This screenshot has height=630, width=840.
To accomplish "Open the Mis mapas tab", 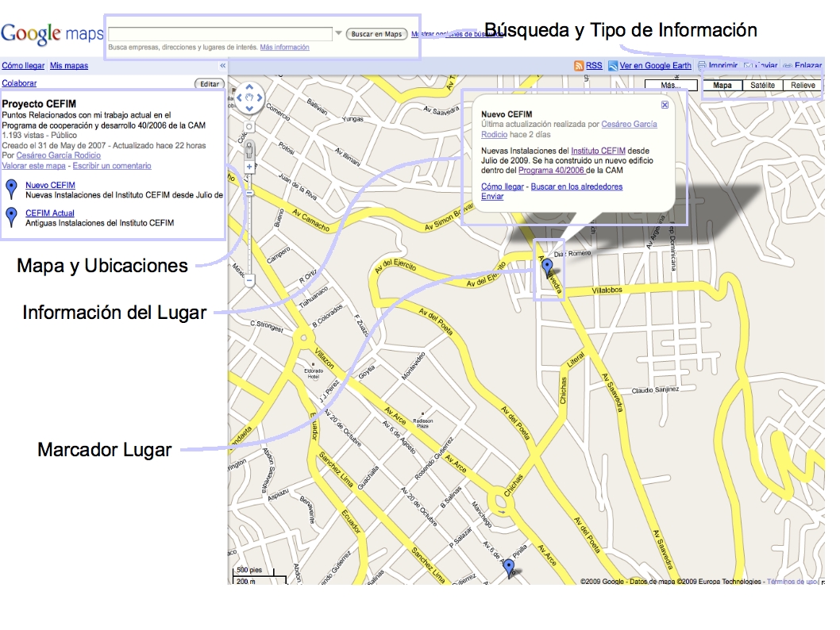I will [69, 66].
